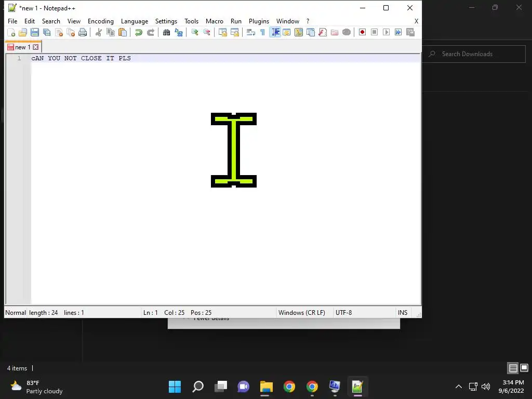The height and width of the screenshot is (399, 532).
Task: Open the Search menu
Action: click(51, 21)
